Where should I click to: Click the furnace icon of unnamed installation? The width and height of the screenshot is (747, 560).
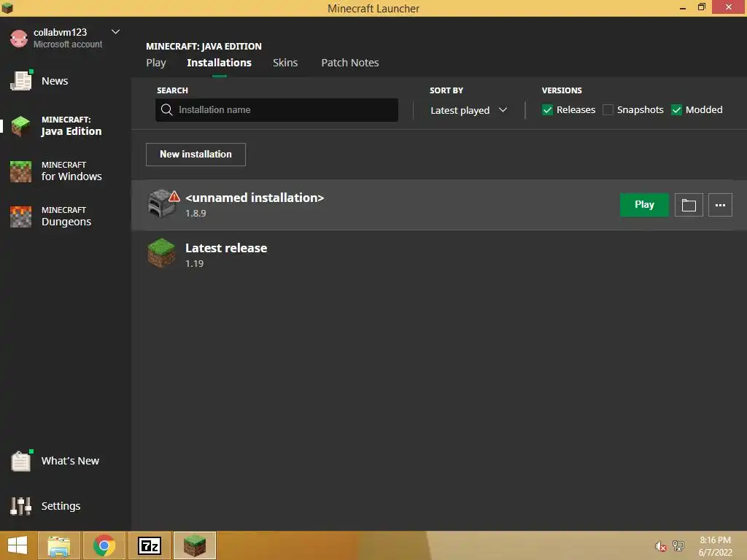tap(161, 203)
